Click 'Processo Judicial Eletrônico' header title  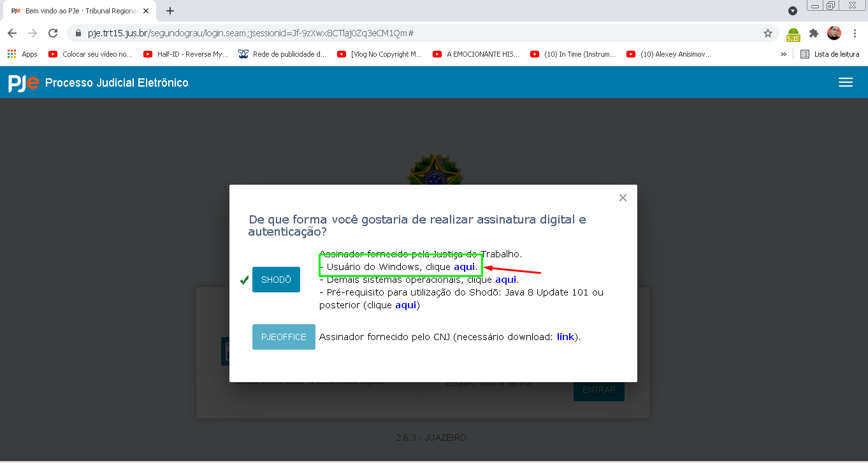pyautogui.click(x=117, y=83)
